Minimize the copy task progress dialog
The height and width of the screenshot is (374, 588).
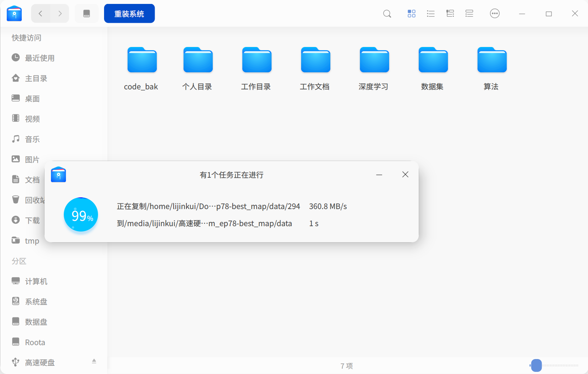[x=379, y=175]
